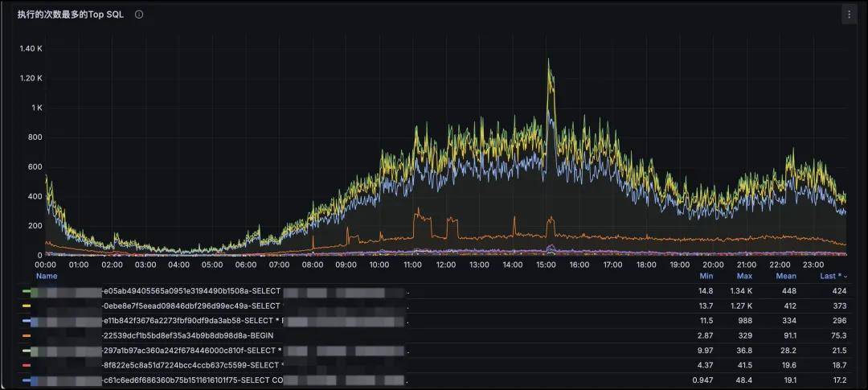
Task: Open the 执行的次数最多的Top SQL panel title
Action: pos(71,14)
